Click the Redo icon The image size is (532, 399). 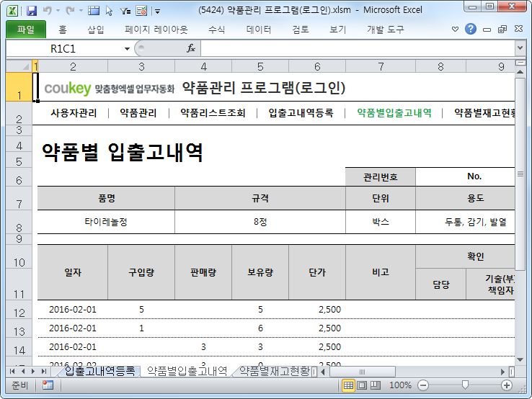click(x=70, y=11)
